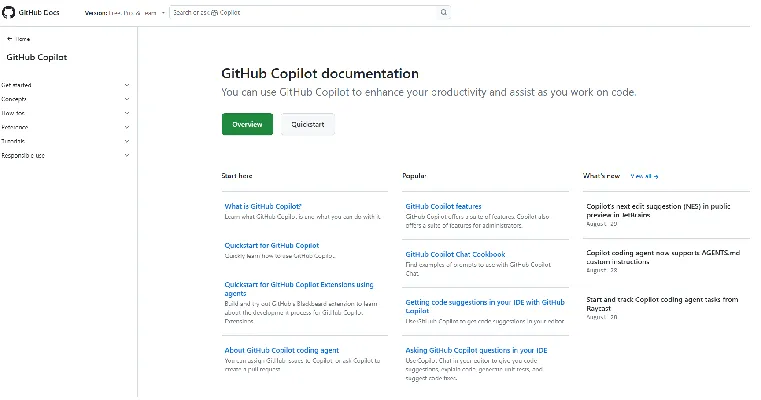Open the GitHub Copilot sidebar title
This screenshot has height=400, width=761.
click(x=37, y=57)
